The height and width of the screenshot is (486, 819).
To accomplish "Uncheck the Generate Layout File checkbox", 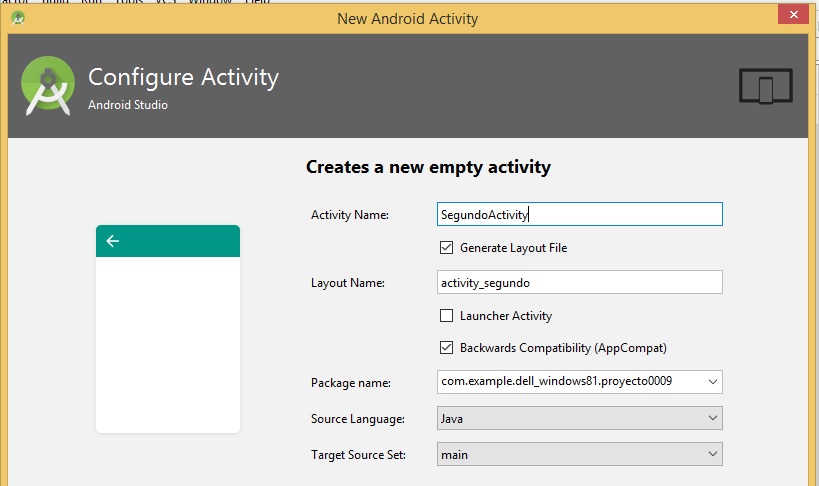I will 446,247.
